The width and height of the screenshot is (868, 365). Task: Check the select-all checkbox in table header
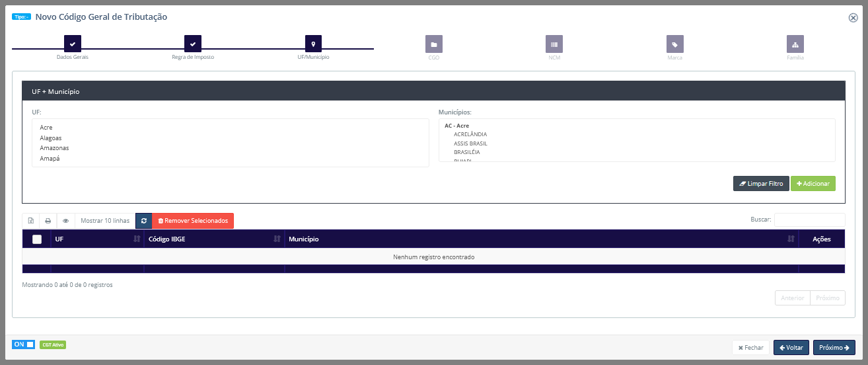(x=37, y=239)
